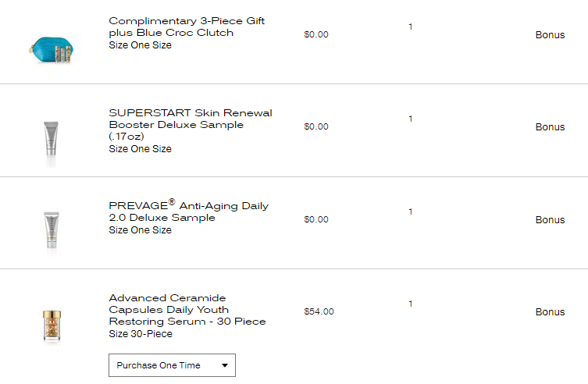The image size is (588, 384).
Task: Click the $0.00 price of the gift clutch
Action: click(x=316, y=34)
